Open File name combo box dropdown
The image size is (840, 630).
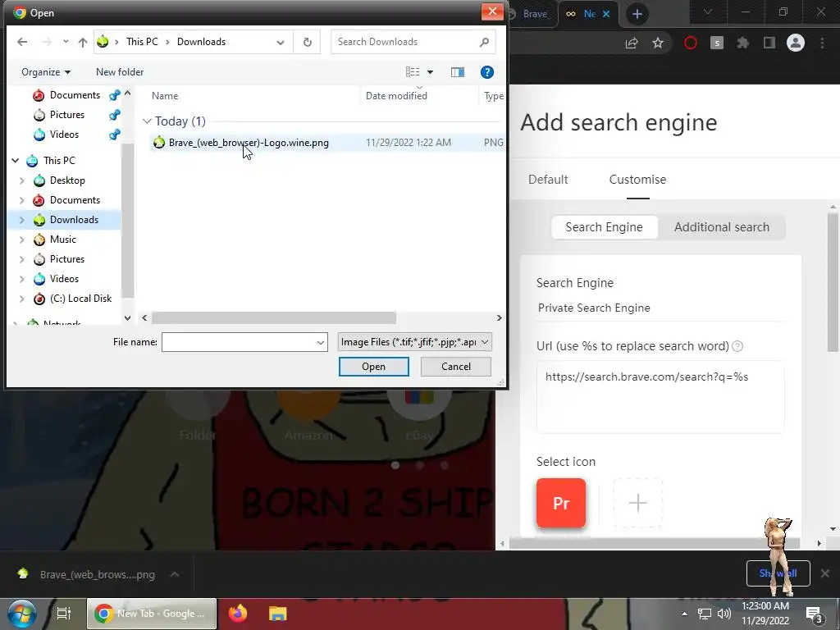tap(321, 342)
